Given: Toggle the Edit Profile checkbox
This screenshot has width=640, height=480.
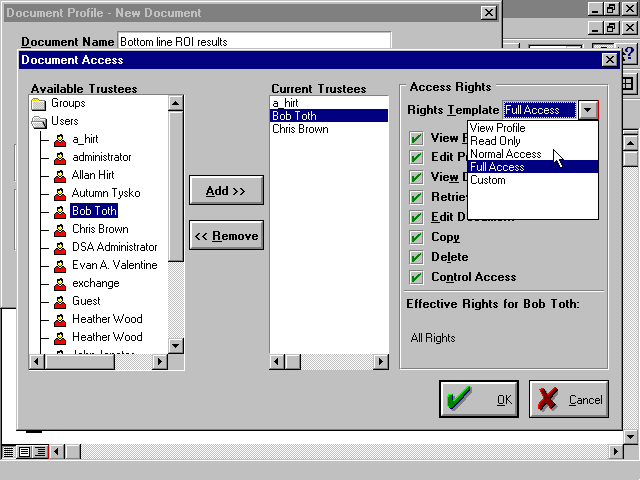Looking at the screenshot, I should coord(416,158).
